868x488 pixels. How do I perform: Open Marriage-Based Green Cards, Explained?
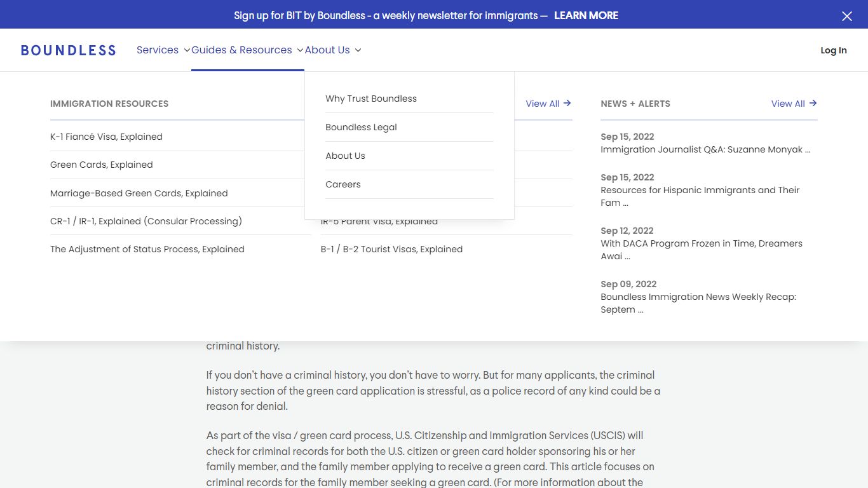point(139,193)
